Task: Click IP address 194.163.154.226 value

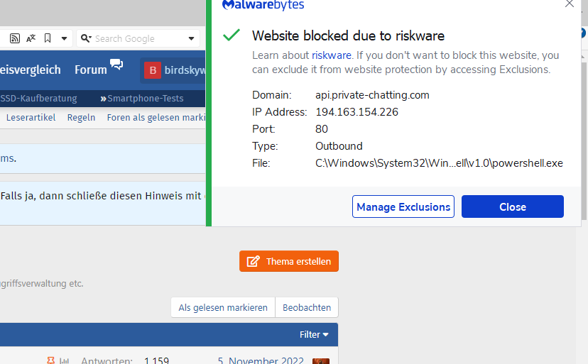Action: tap(356, 112)
